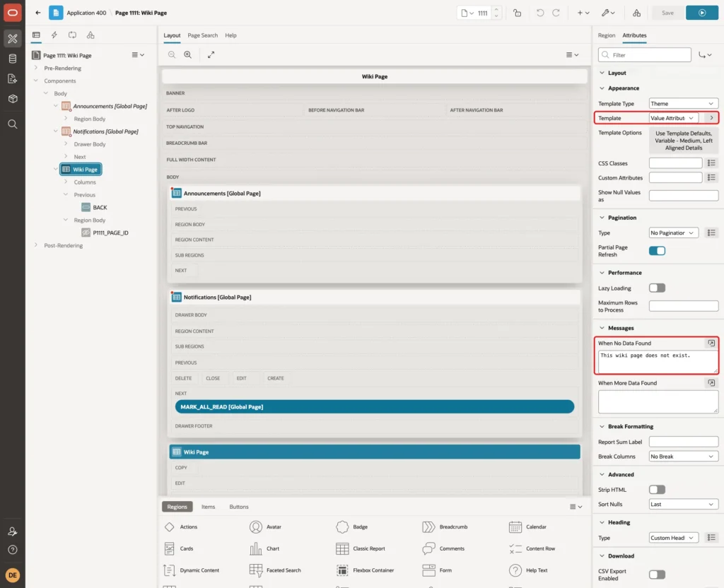Expand the layout to full screen
Screen dimensions: 724x588
[x=211, y=54]
